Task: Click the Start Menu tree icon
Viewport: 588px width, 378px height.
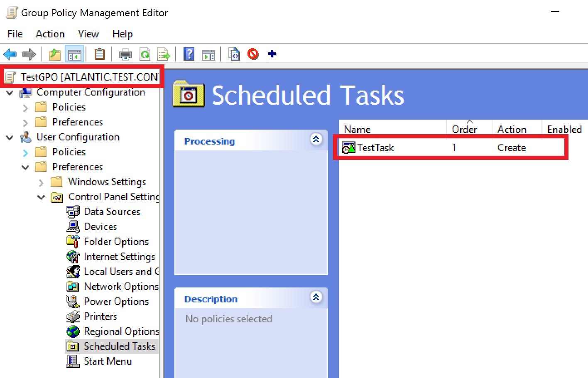Action: (x=73, y=361)
